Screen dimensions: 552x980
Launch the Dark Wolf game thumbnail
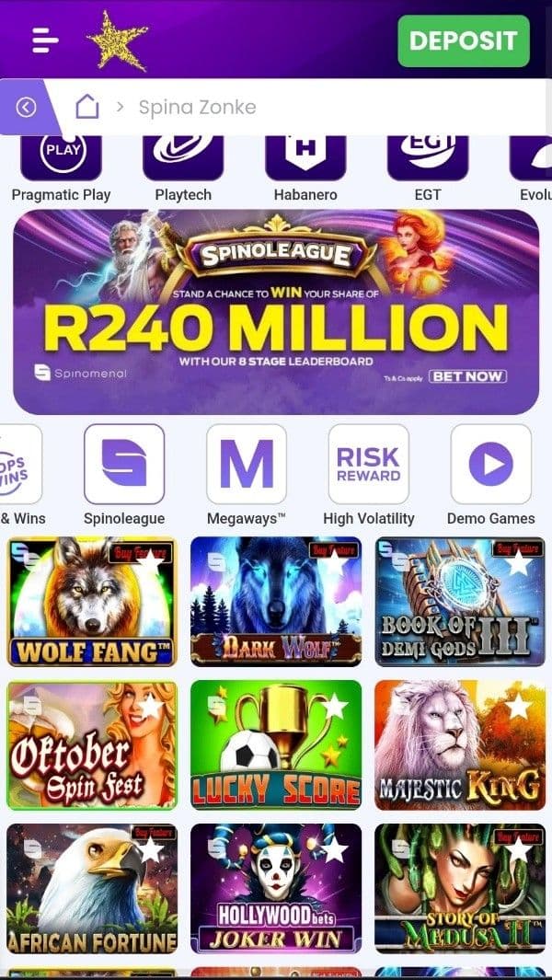click(x=276, y=602)
